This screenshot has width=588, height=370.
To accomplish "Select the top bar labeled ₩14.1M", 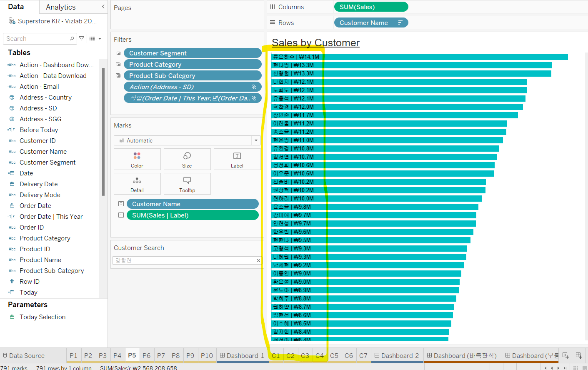I will [420, 57].
